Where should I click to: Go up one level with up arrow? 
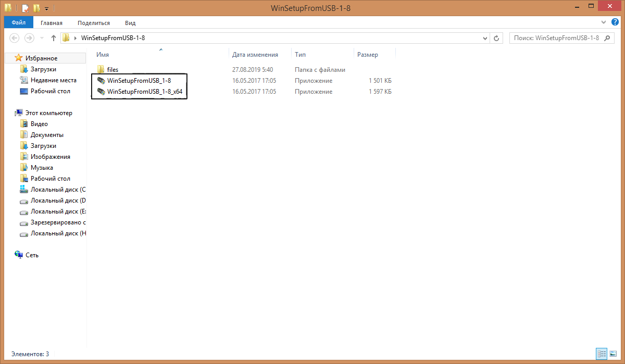pyautogui.click(x=53, y=38)
